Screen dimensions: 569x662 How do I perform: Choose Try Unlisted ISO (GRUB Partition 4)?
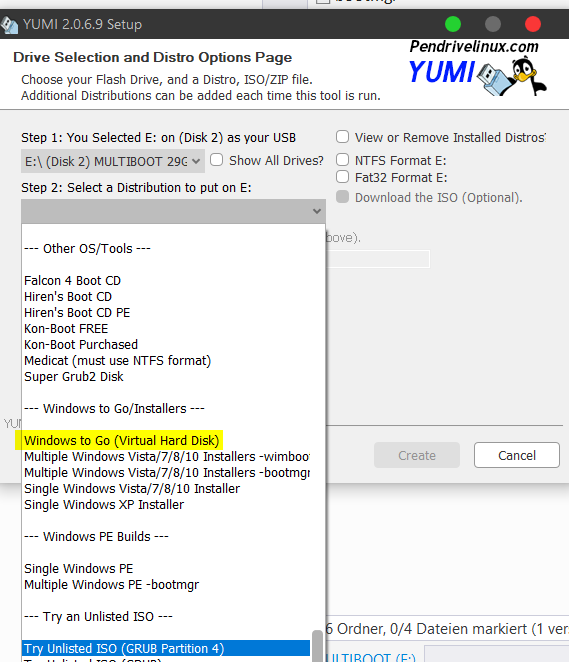point(166,648)
